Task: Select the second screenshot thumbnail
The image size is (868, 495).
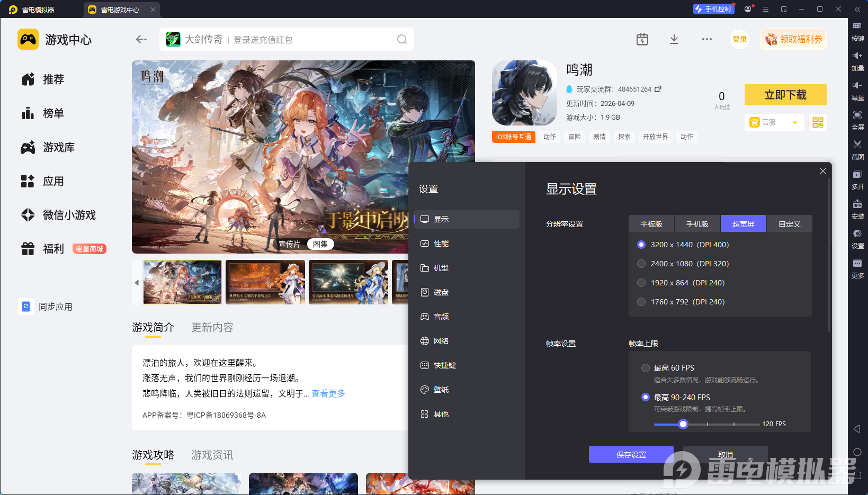Action: click(265, 282)
